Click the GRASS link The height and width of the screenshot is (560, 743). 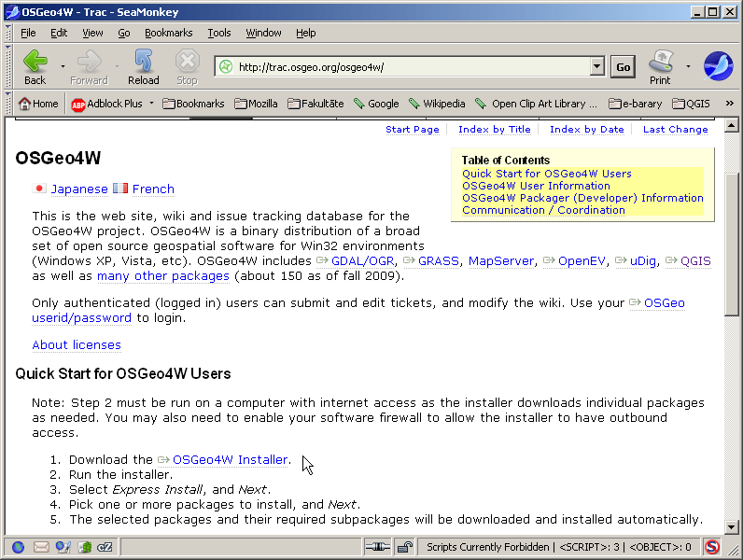[x=439, y=261]
